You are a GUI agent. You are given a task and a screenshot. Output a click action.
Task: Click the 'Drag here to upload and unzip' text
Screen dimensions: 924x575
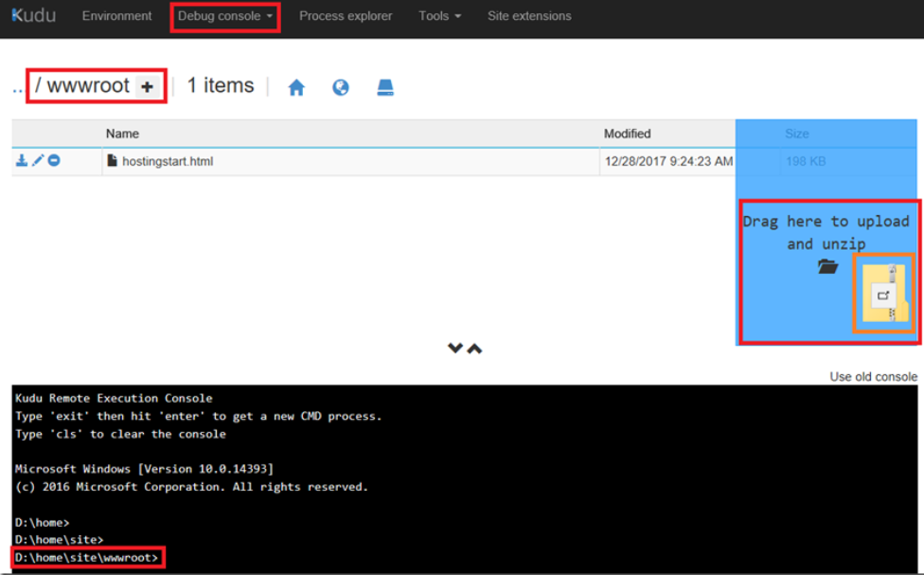[x=826, y=232]
